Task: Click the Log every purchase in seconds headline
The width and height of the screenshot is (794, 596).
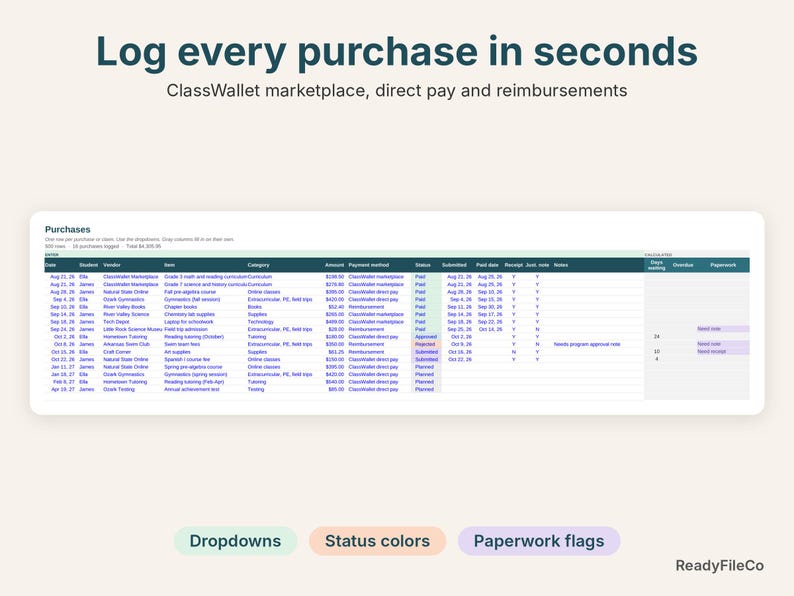Action: (x=396, y=52)
